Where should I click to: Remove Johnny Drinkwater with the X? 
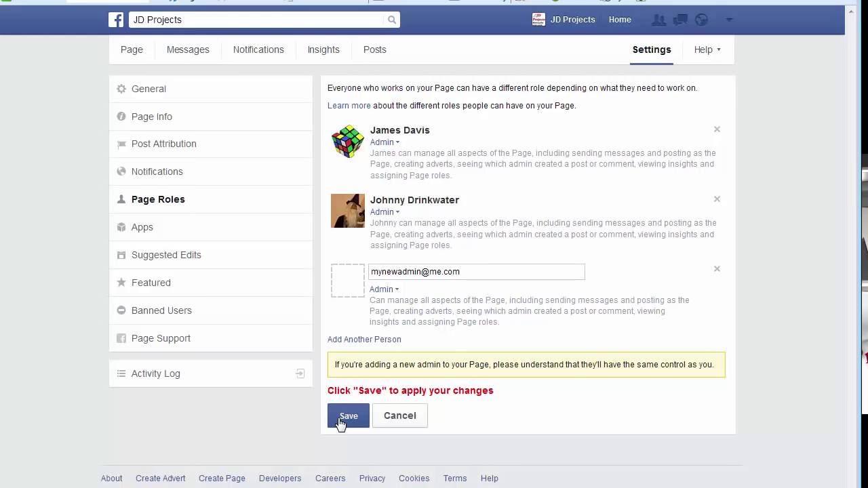[x=717, y=199]
